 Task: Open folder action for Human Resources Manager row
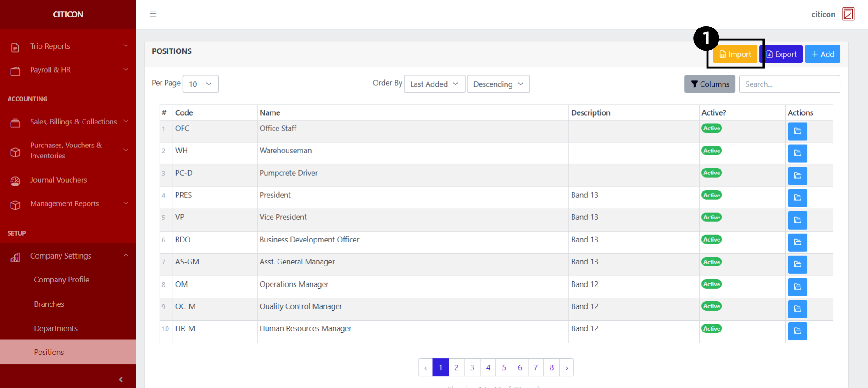pos(797,331)
